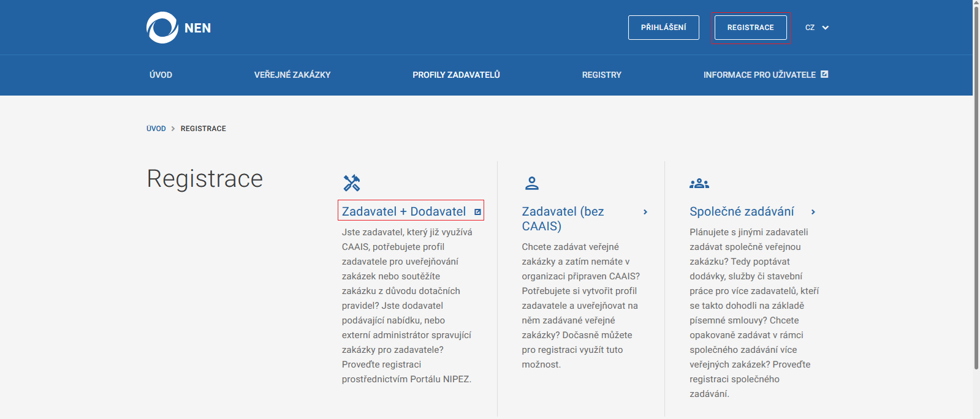The height and width of the screenshot is (419, 980).
Task: Open Informace pro uživatele menu item
Action: click(765, 75)
